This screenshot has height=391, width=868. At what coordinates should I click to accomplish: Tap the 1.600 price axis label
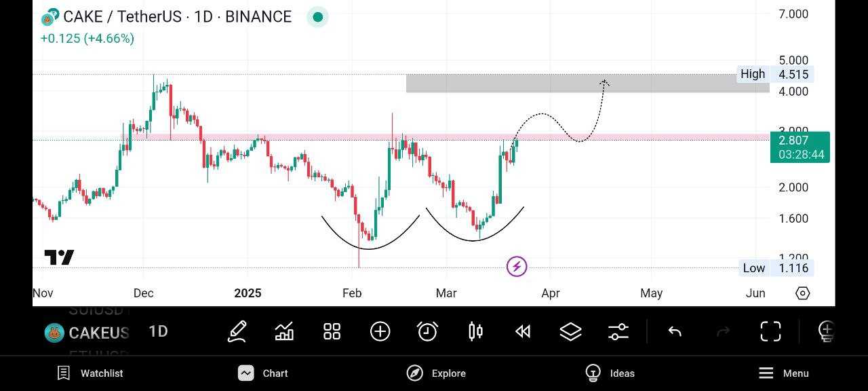[793, 219]
